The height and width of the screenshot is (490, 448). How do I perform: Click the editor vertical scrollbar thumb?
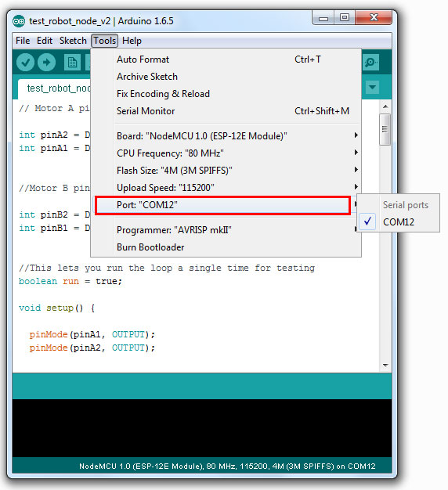tap(385, 129)
